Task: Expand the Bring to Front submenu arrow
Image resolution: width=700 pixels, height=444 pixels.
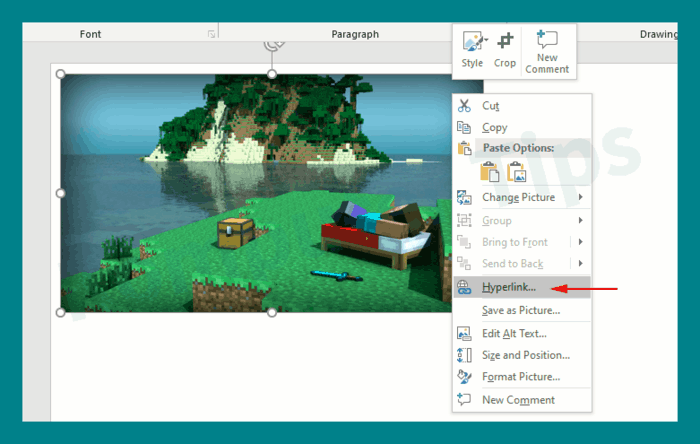Action: click(580, 241)
